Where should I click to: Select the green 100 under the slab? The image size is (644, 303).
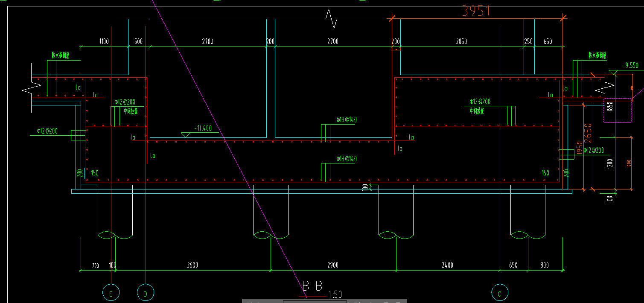365,187
